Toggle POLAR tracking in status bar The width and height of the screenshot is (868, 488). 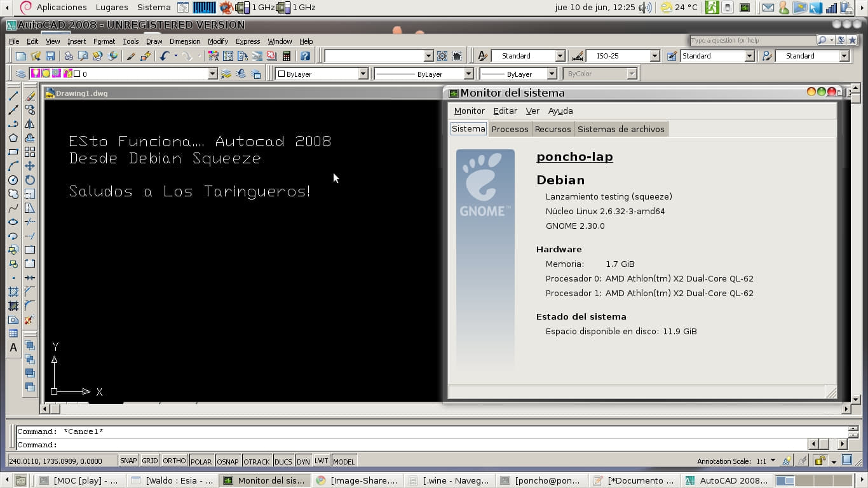click(201, 461)
